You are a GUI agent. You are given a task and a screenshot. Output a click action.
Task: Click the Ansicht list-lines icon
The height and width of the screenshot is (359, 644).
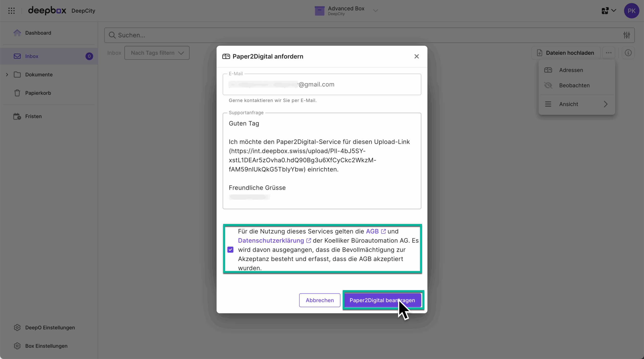tap(548, 104)
